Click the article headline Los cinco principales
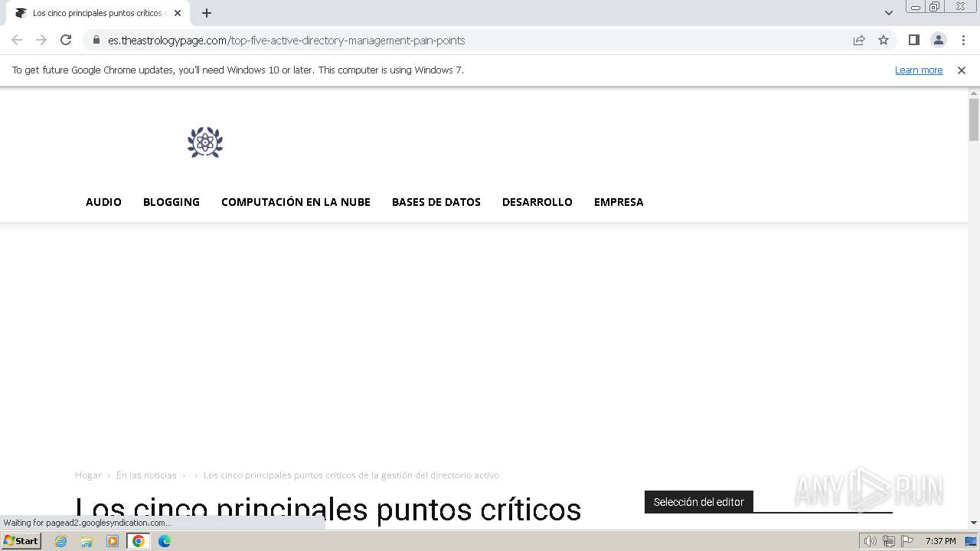Screen dimensions: 980x551 [x=328, y=510]
